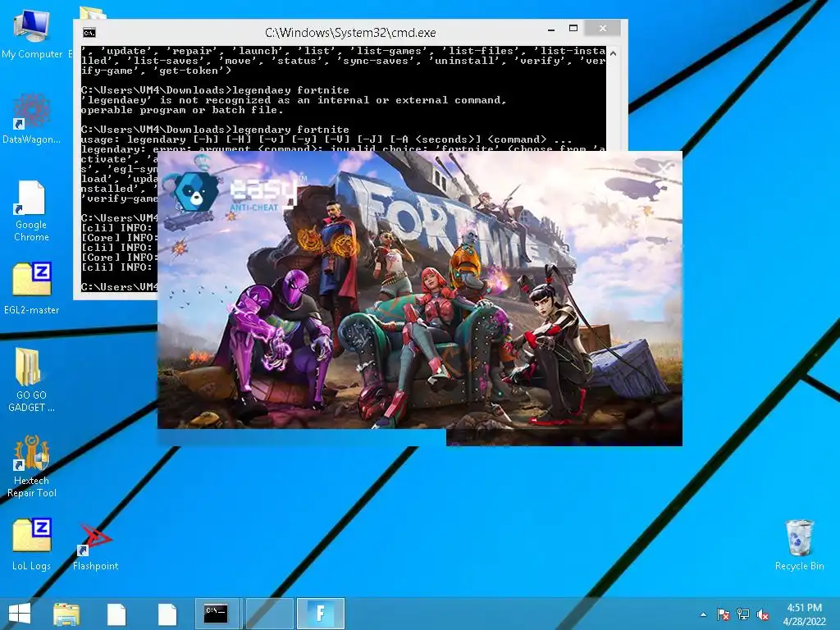Open the cmd.exe window system menu icon
This screenshot has height=630, width=840.
pos(89,33)
